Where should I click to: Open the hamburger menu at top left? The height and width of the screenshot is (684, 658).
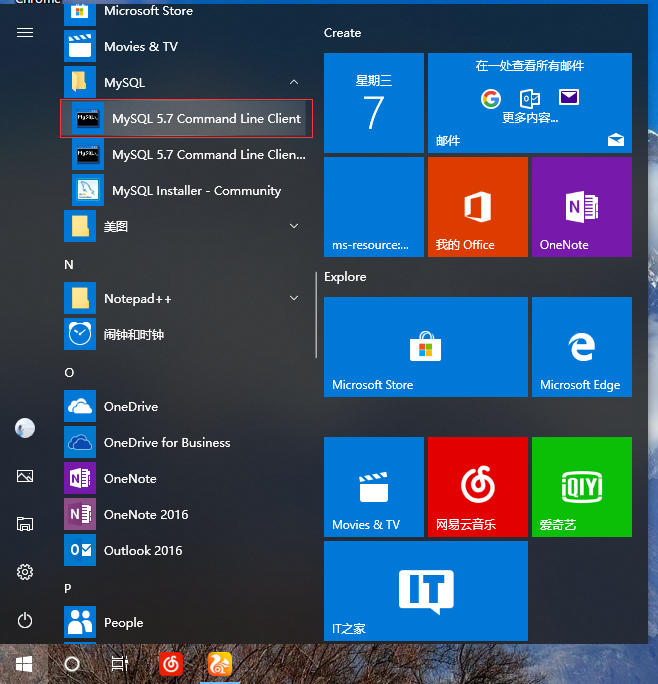click(x=25, y=32)
